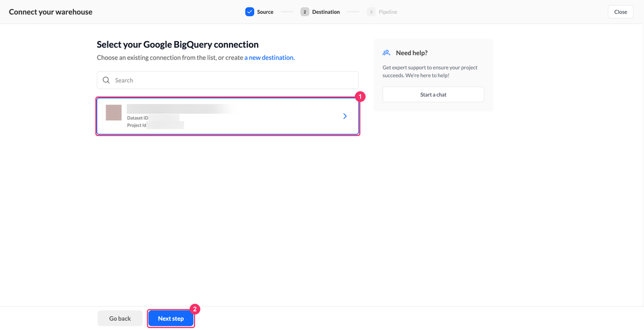Screen dimensions: 644x330
Task: Click the 'Dataset ID' label in the card
Action: tap(138, 118)
